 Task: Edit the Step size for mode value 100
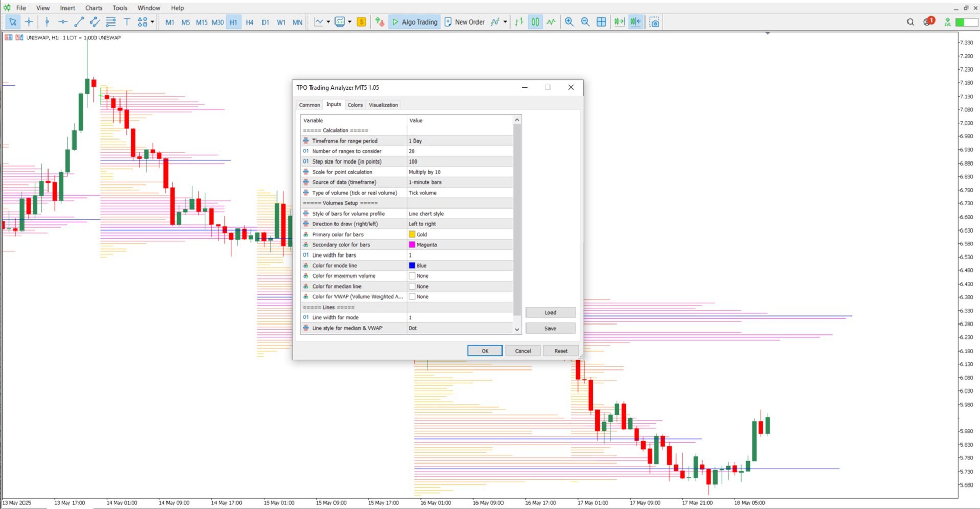(460, 161)
